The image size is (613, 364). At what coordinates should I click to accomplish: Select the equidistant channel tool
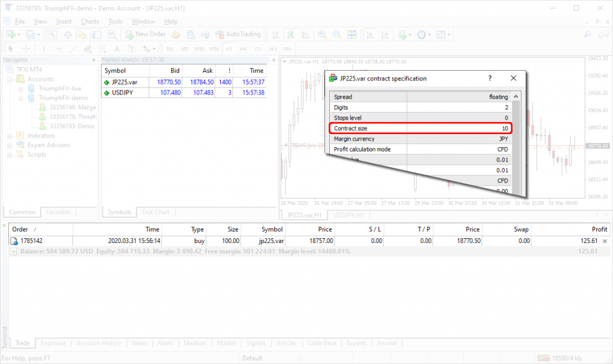[x=87, y=49]
